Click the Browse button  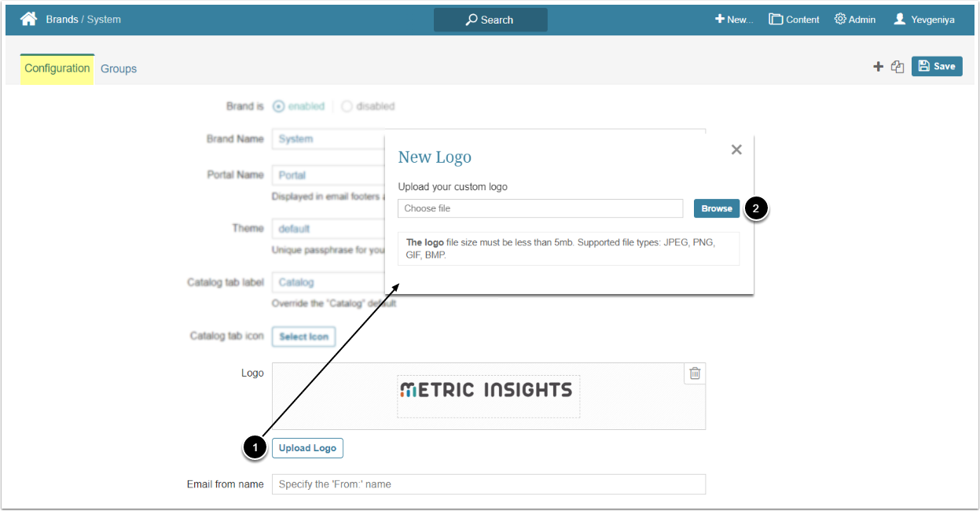coord(717,208)
